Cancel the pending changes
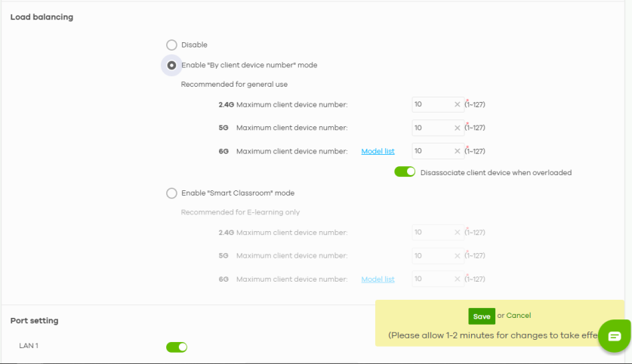The width and height of the screenshot is (632, 364). (519, 316)
